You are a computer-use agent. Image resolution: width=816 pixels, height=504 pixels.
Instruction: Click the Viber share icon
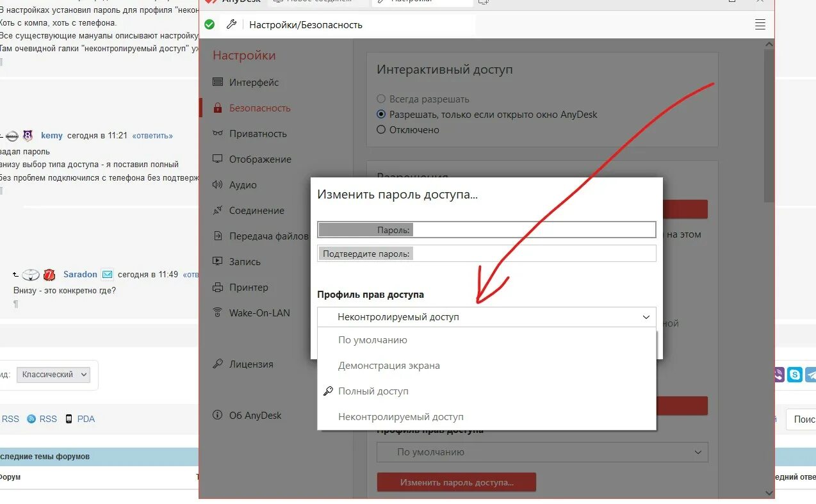tap(779, 375)
